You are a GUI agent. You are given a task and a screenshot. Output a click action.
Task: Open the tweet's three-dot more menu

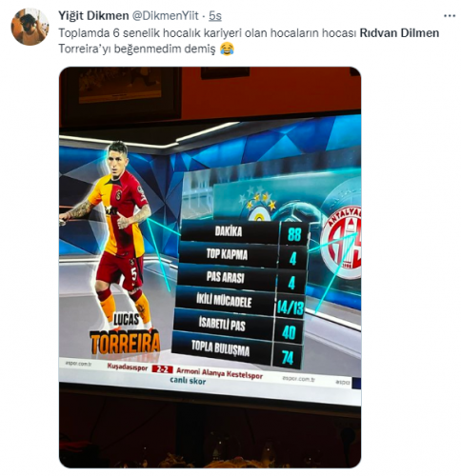tap(450, 16)
